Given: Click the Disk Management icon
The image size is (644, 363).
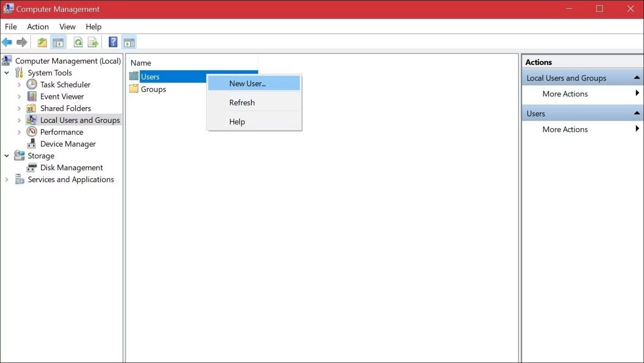Looking at the screenshot, I should pos(32,167).
